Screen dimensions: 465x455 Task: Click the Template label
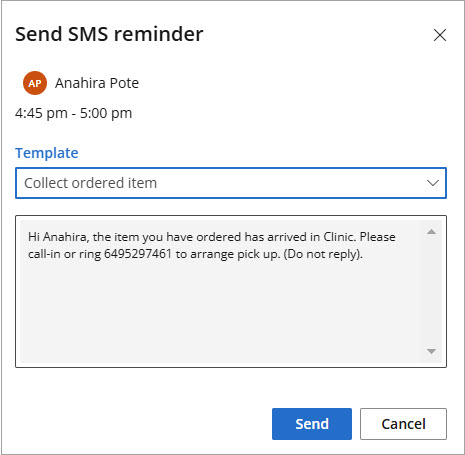[x=47, y=153]
